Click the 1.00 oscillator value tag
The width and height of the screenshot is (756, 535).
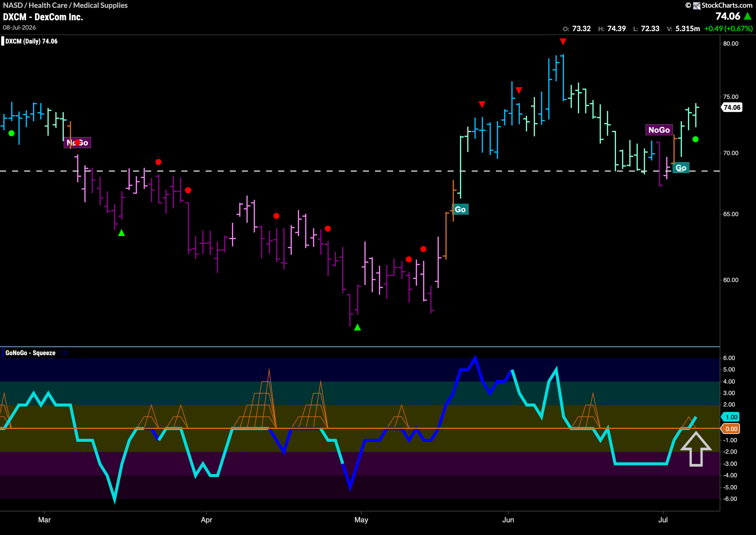tap(731, 417)
